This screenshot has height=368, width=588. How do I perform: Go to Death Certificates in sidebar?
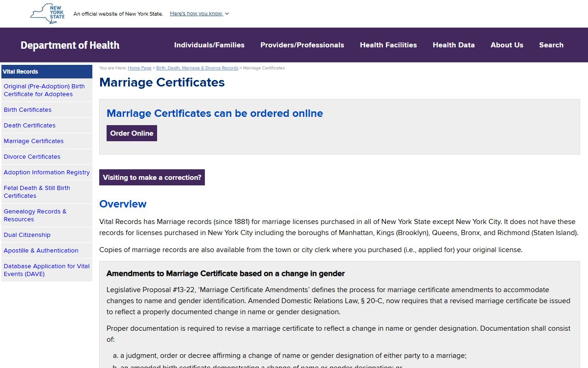(47, 126)
